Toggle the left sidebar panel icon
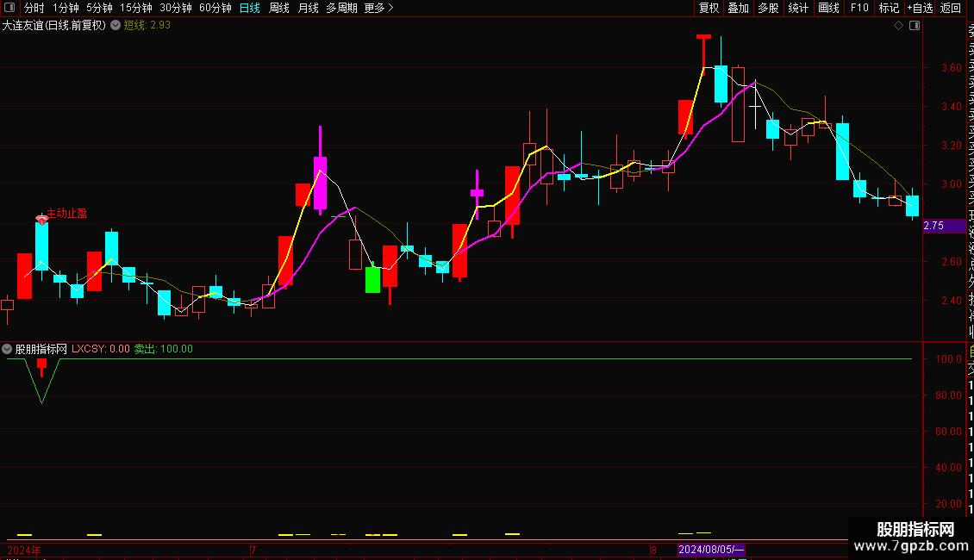 coord(9,8)
